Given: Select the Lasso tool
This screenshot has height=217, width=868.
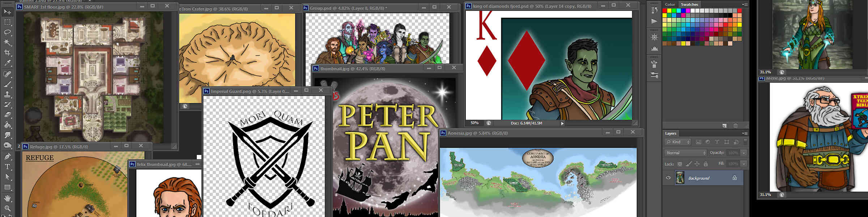Looking at the screenshot, I should 7,32.
